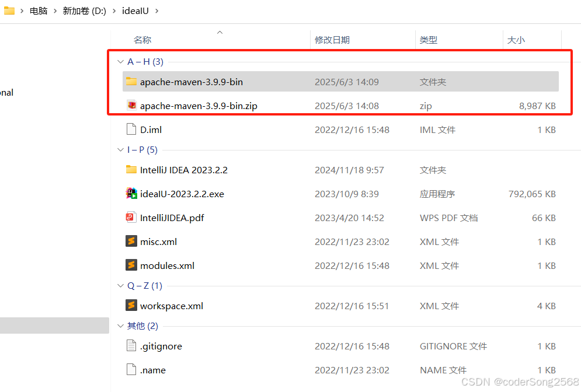This screenshot has height=392, width=581.
Task: Collapse the Q – Z group chevron
Action: coord(120,286)
